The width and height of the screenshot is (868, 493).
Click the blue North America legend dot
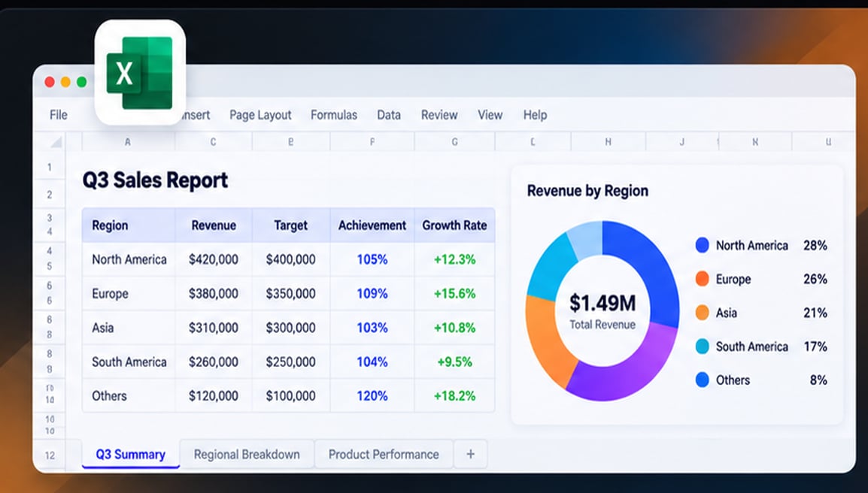coord(702,245)
